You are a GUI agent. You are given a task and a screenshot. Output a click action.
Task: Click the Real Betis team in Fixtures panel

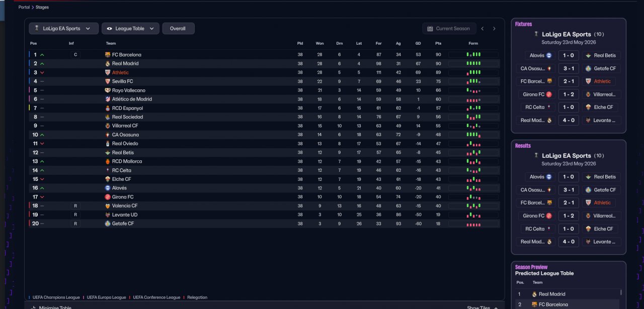pyautogui.click(x=602, y=55)
